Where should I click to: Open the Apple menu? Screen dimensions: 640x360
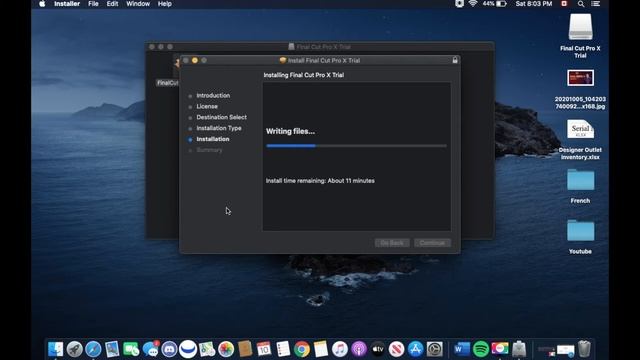pos(42,4)
